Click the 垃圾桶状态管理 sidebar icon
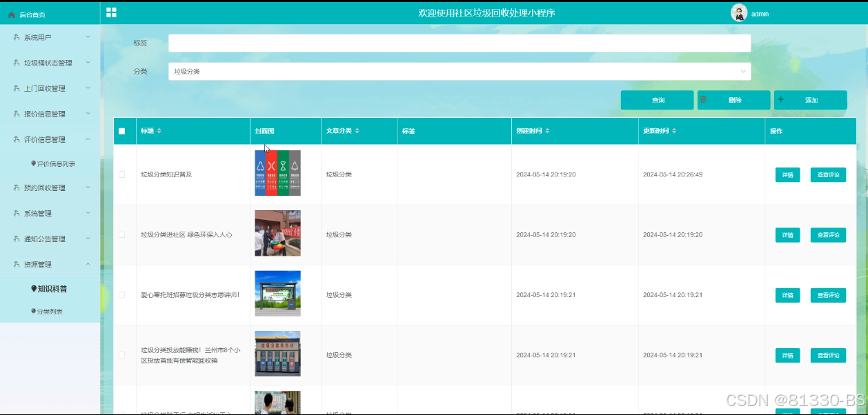 pyautogui.click(x=17, y=63)
